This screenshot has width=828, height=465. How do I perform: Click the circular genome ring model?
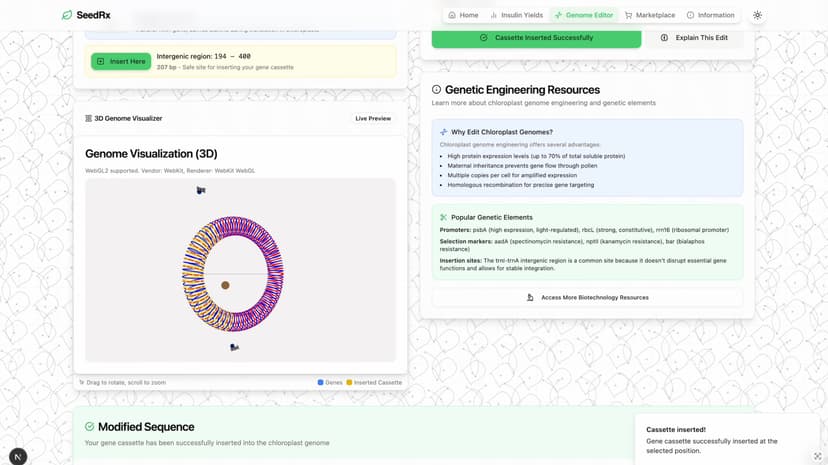233,273
